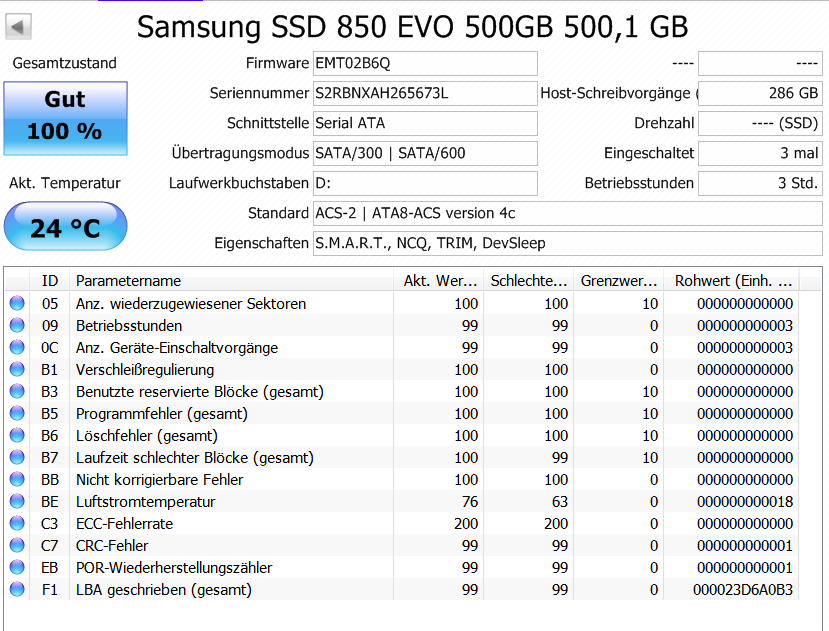The width and height of the screenshot is (829, 631).
Task: Select the Programmfehler (gesamt) parameter name
Action: tap(162, 414)
